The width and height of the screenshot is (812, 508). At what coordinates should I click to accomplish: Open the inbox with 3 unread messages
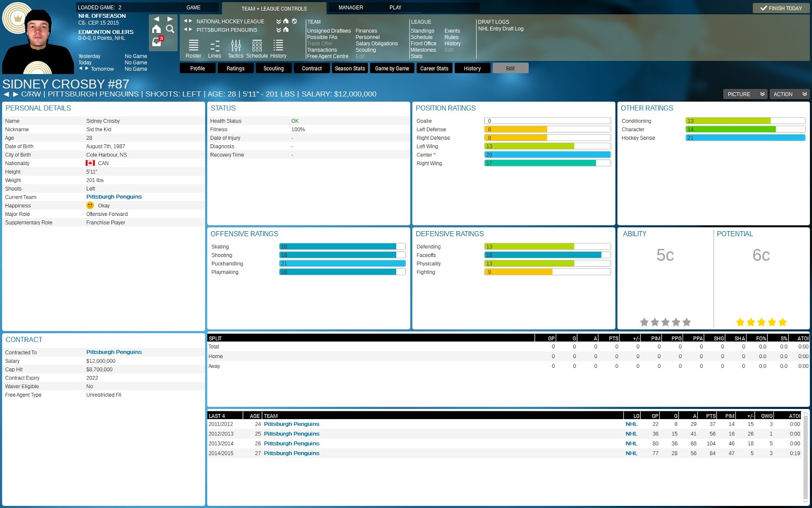point(157,41)
